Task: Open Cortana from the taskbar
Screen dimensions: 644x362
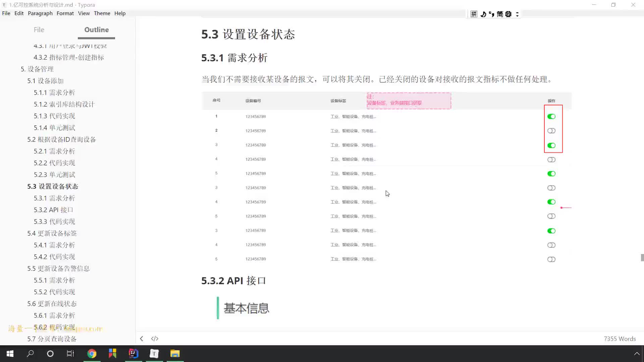Action: coord(50,354)
